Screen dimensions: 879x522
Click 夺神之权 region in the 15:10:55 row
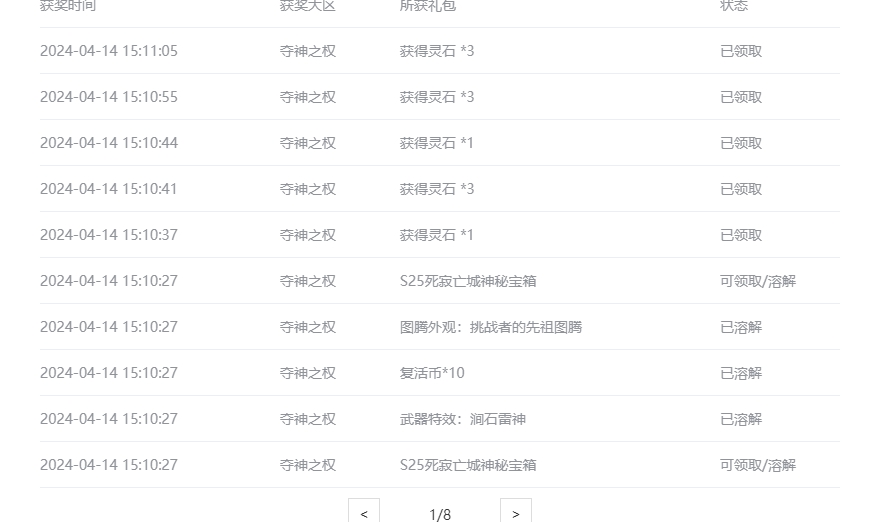coord(308,97)
